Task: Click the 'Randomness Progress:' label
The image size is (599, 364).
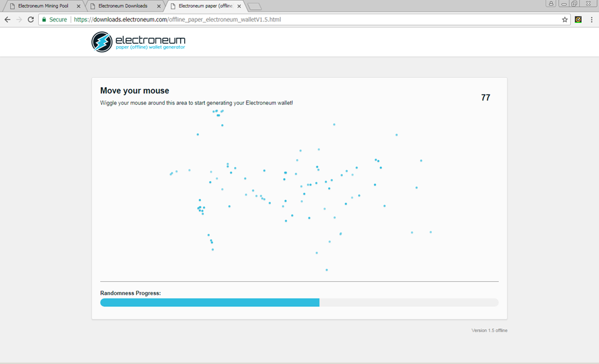Action: [130, 293]
